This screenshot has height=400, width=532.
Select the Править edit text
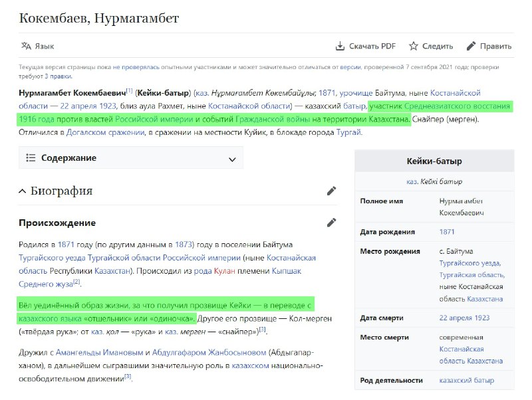(495, 46)
